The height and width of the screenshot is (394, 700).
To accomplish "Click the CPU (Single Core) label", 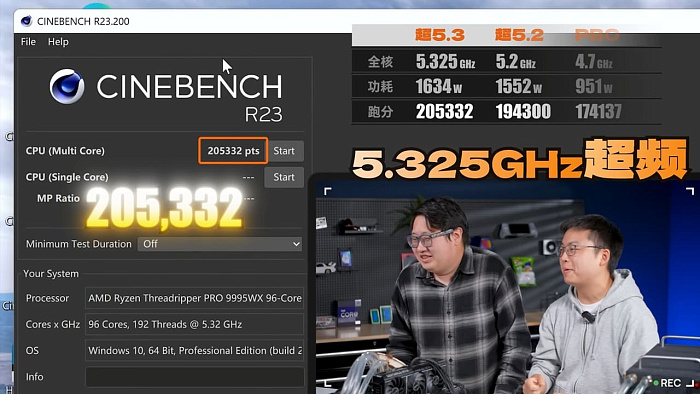I will (67, 177).
